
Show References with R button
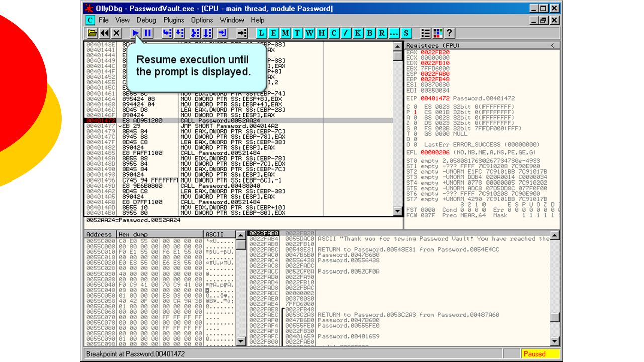(382, 33)
